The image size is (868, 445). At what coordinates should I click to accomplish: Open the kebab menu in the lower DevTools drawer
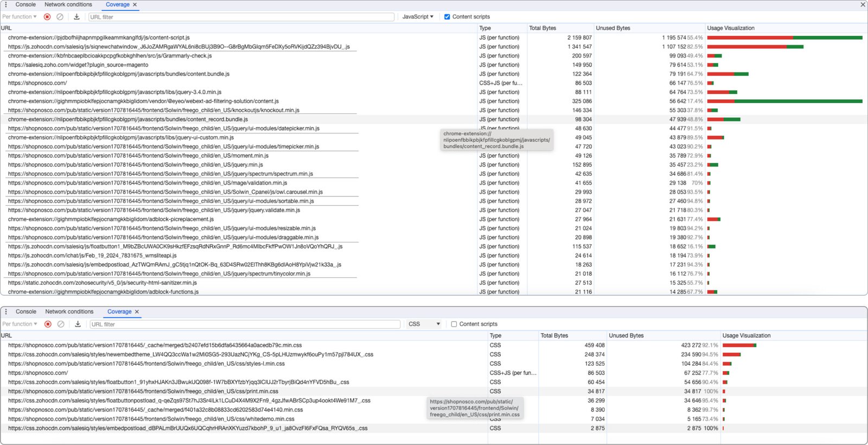pos(6,312)
